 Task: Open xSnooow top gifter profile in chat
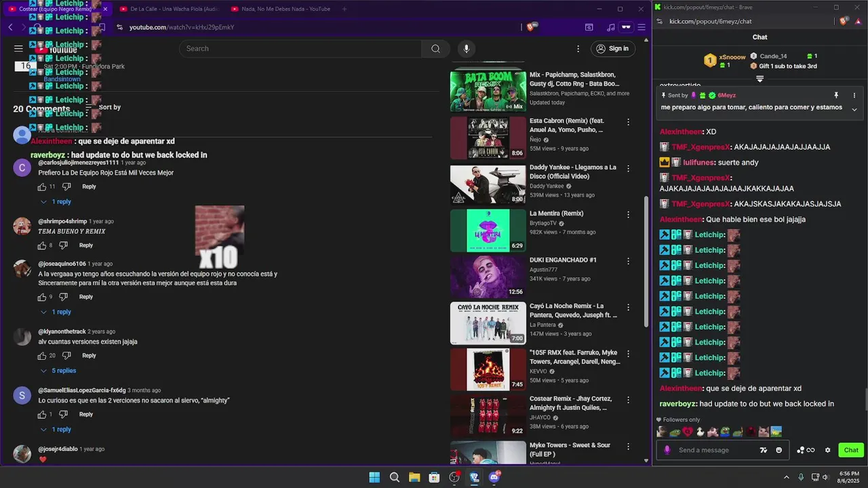[x=732, y=57]
